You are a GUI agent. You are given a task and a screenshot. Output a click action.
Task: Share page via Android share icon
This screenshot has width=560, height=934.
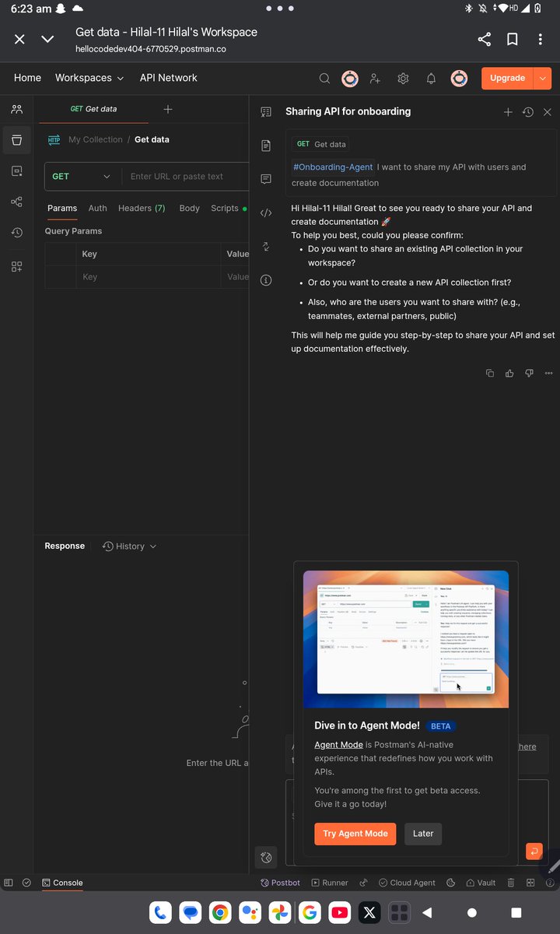[484, 39]
